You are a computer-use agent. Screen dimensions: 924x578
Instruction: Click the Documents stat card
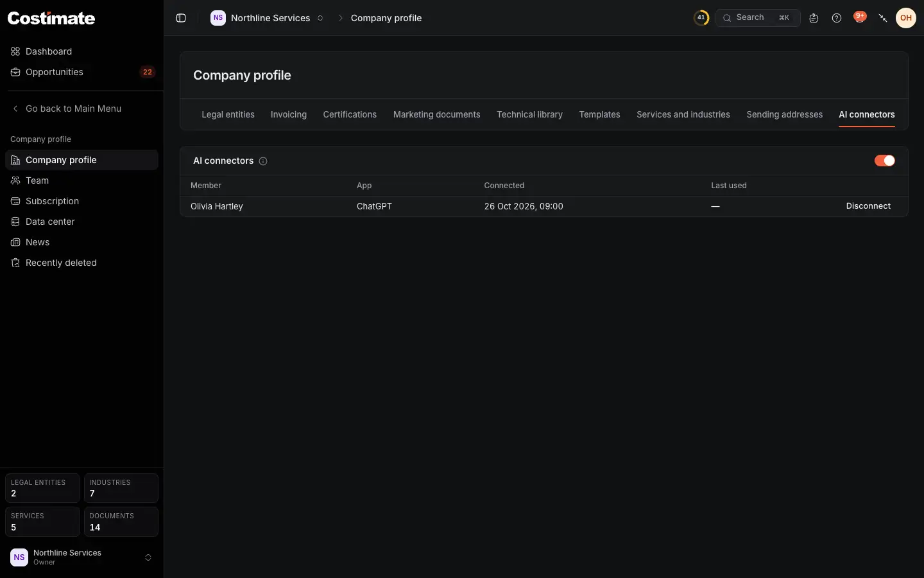(x=121, y=521)
